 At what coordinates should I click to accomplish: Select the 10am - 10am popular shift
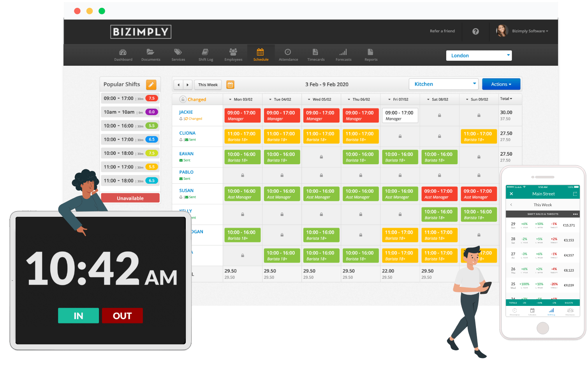[130, 112]
